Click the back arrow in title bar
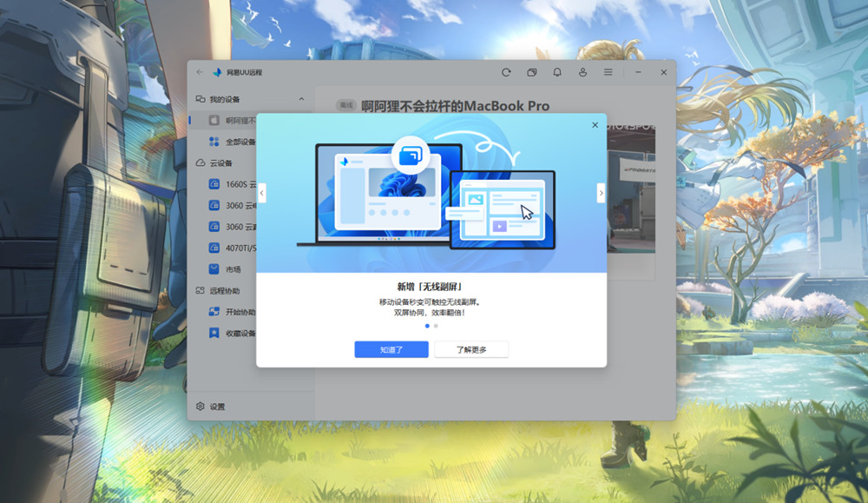This screenshot has height=503, width=868. [200, 73]
